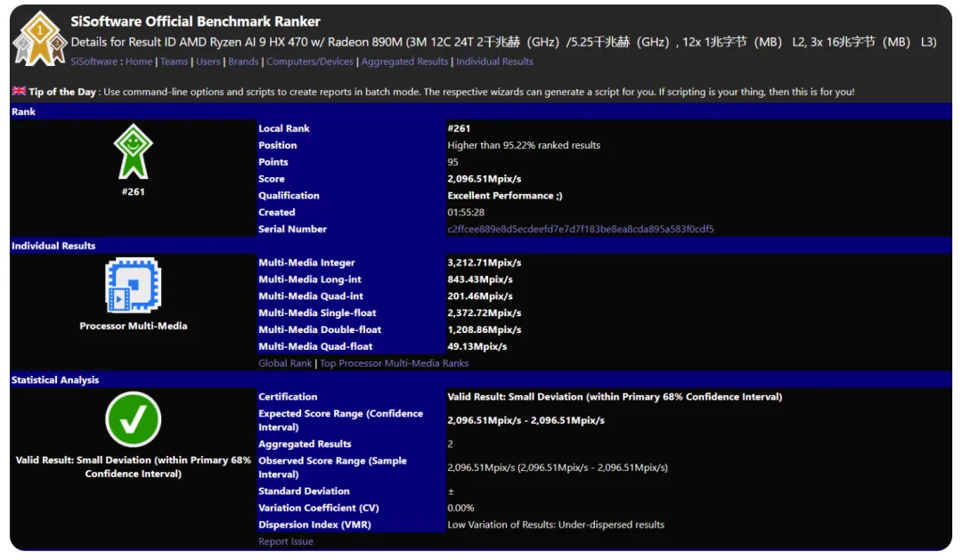Image resolution: width=962 pixels, height=560 pixels.
Task: Click the SiSoftware text link
Action: 93,61
